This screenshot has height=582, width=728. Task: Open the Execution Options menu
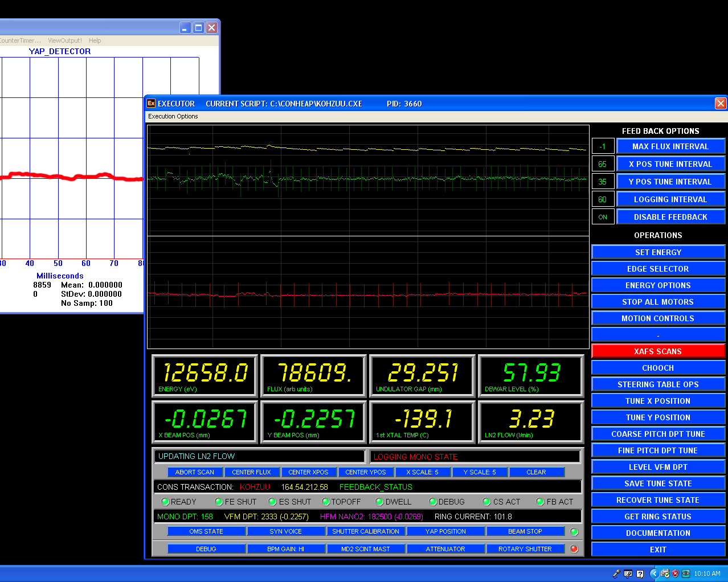(173, 116)
